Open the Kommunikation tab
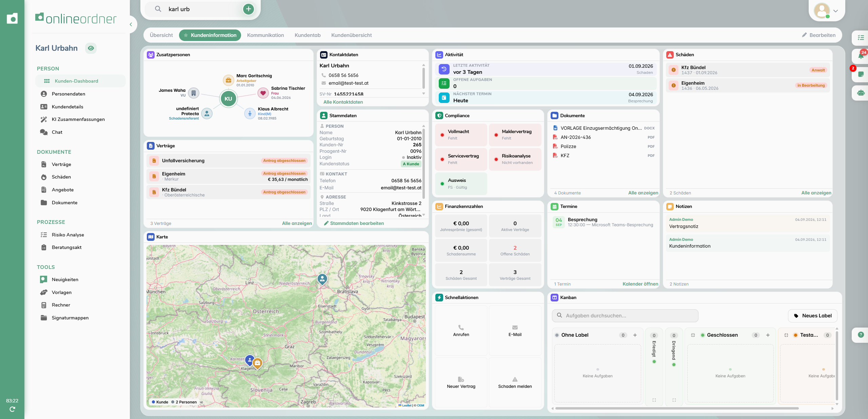The height and width of the screenshot is (419, 868). 265,35
